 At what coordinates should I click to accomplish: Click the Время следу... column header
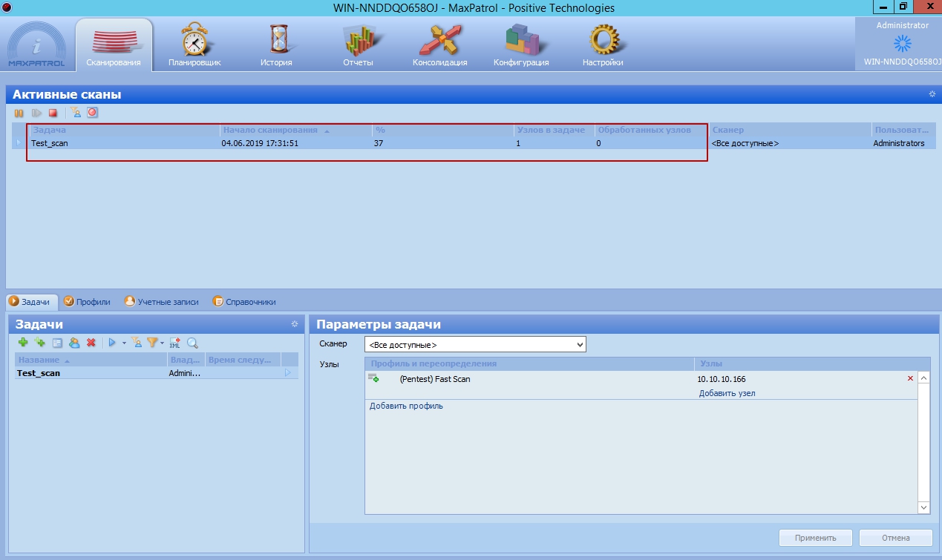[243, 360]
